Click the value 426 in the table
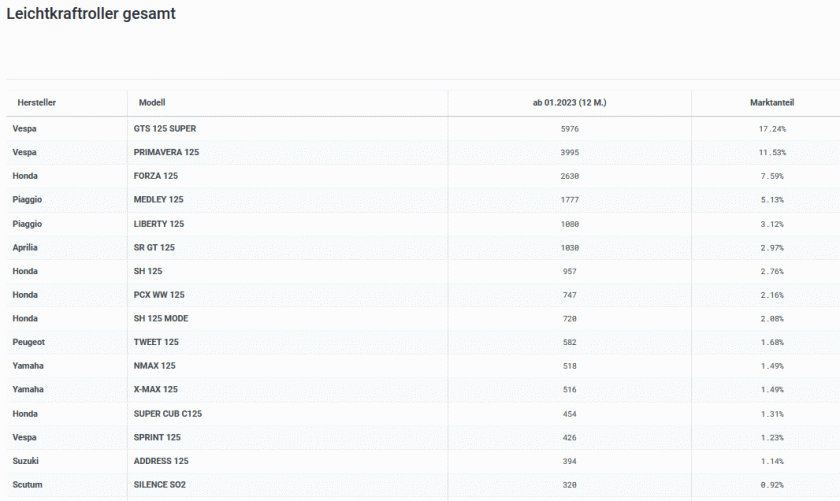 click(x=569, y=438)
